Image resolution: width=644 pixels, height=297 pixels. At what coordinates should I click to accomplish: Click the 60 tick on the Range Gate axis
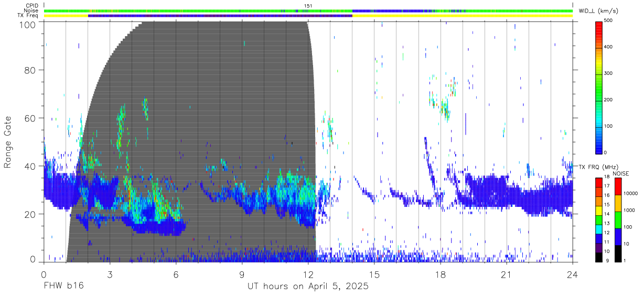coord(30,118)
